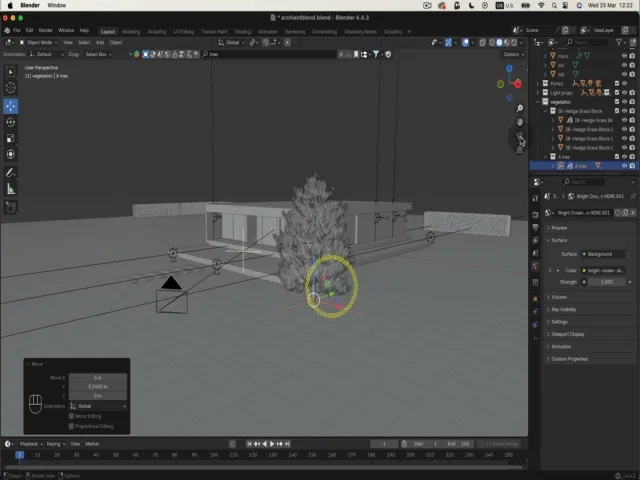Click the zoom magnifier viewport gizmo

coord(520,107)
